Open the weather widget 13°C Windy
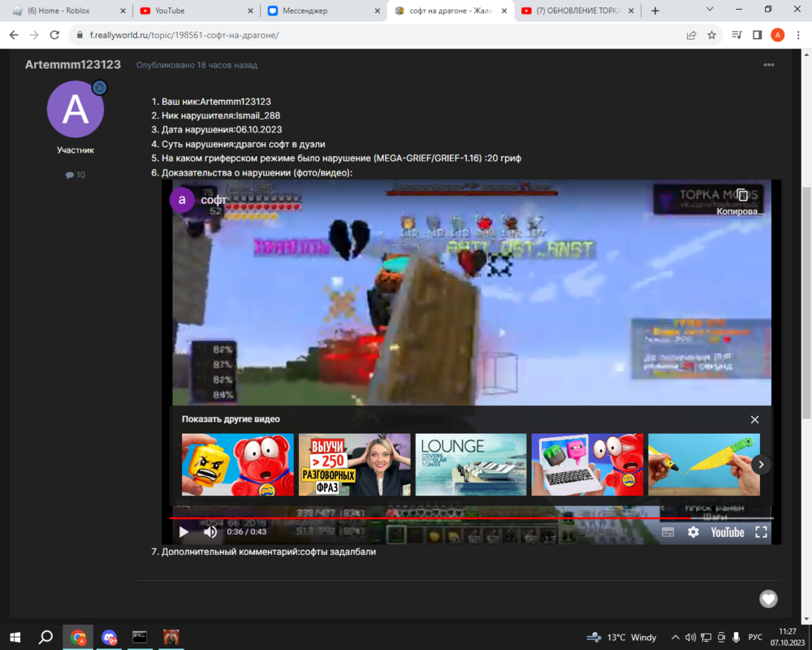Image resolution: width=812 pixels, height=650 pixels. point(621,637)
